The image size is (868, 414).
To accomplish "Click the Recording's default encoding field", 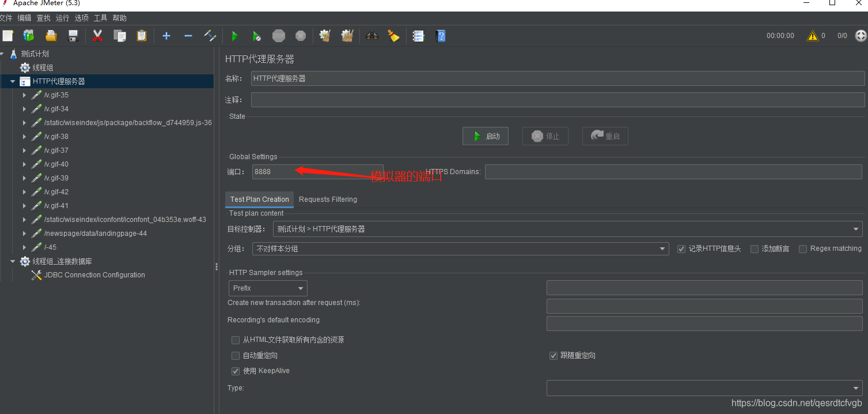I will [x=704, y=323].
